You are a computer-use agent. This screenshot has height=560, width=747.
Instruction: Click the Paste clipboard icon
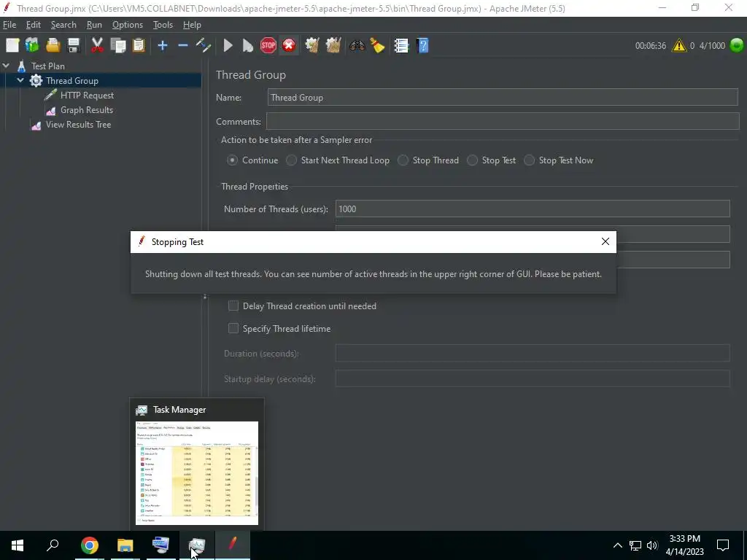click(x=139, y=45)
